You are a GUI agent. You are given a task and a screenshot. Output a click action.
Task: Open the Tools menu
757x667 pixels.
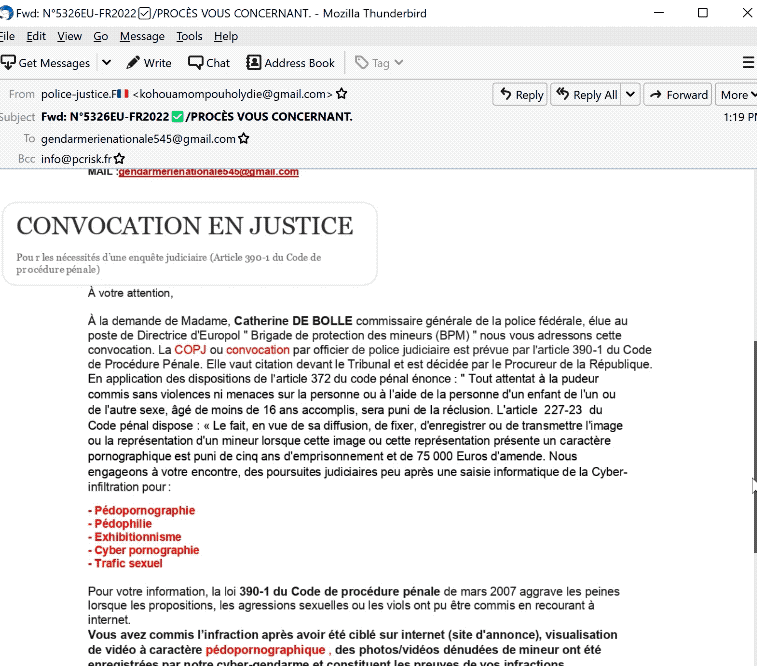(x=189, y=36)
